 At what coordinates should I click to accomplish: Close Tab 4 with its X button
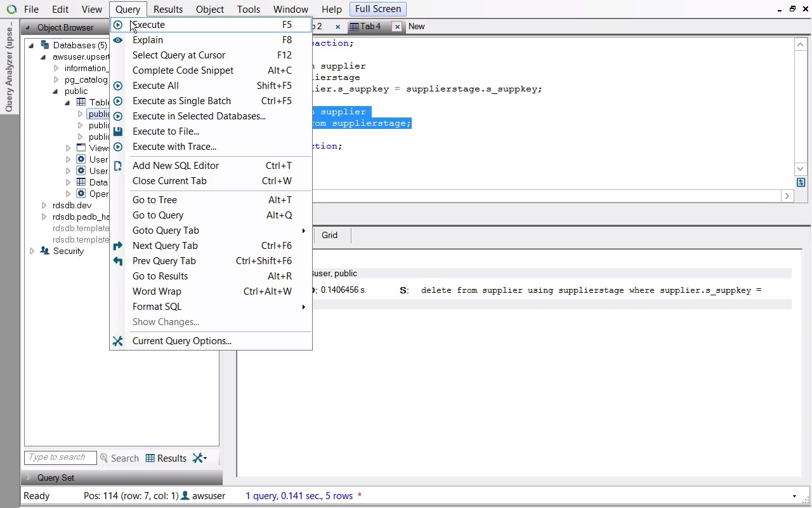[397, 27]
